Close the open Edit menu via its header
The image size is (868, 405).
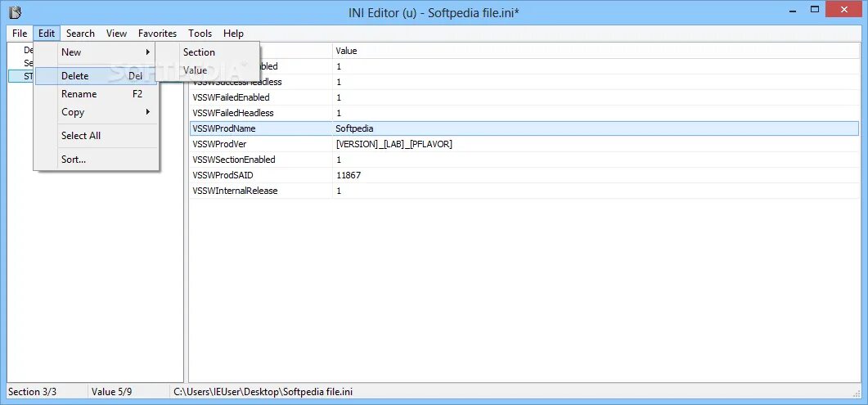(x=47, y=34)
